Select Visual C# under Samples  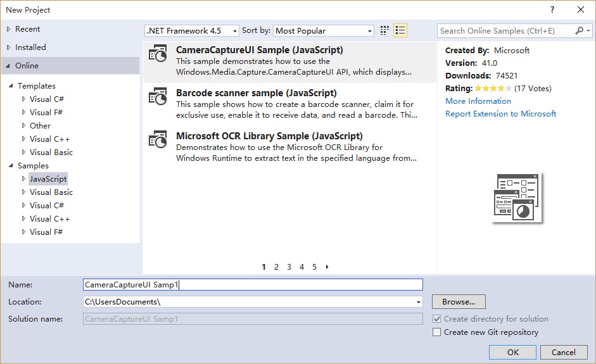coord(46,205)
